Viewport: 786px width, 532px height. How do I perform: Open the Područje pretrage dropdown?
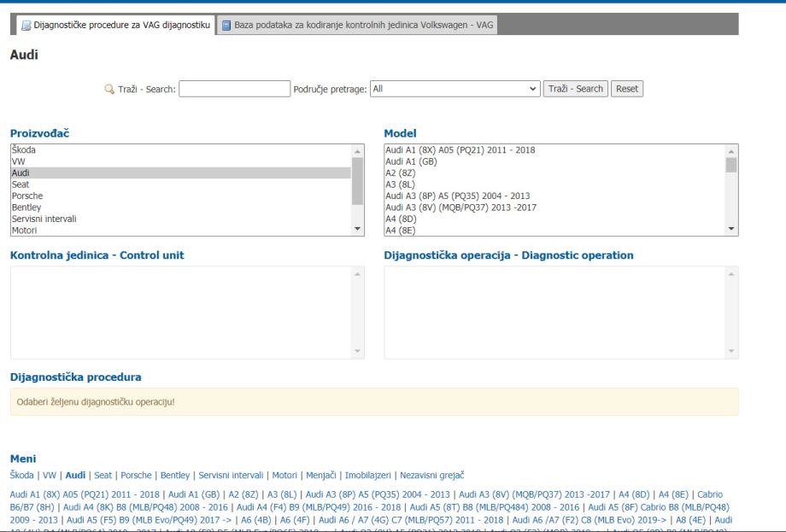click(x=455, y=89)
